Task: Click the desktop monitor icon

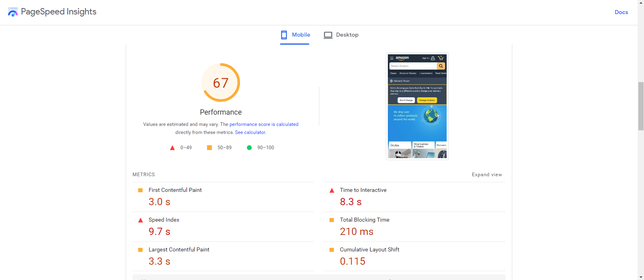Action: (x=328, y=35)
